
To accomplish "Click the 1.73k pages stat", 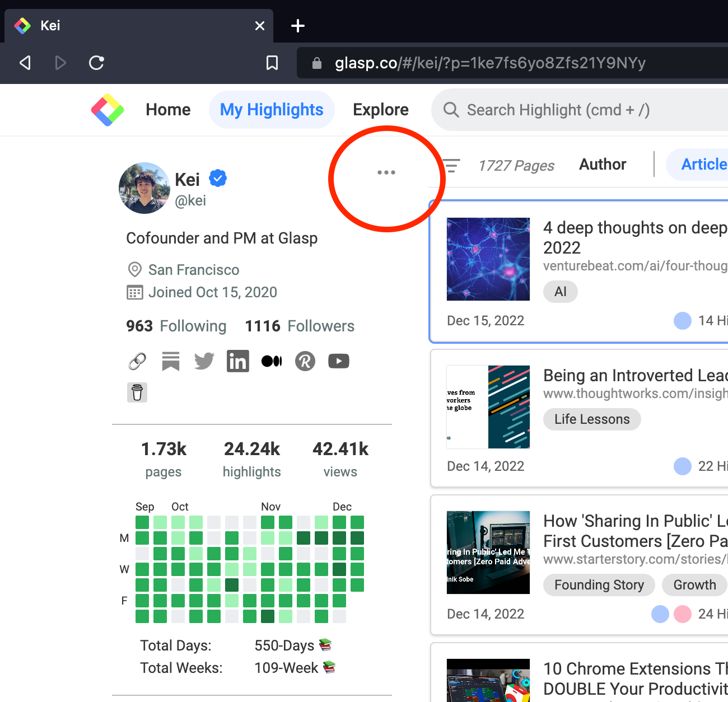I will point(164,459).
